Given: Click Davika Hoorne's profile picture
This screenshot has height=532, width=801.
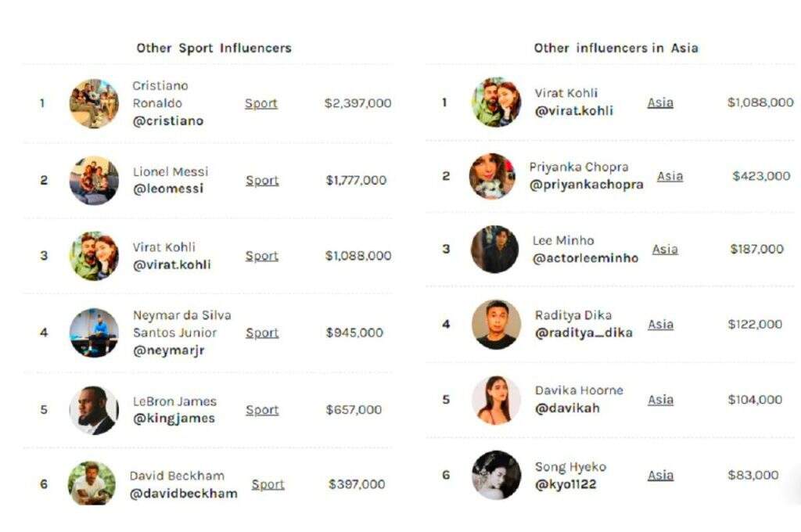Looking at the screenshot, I should (x=496, y=400).
